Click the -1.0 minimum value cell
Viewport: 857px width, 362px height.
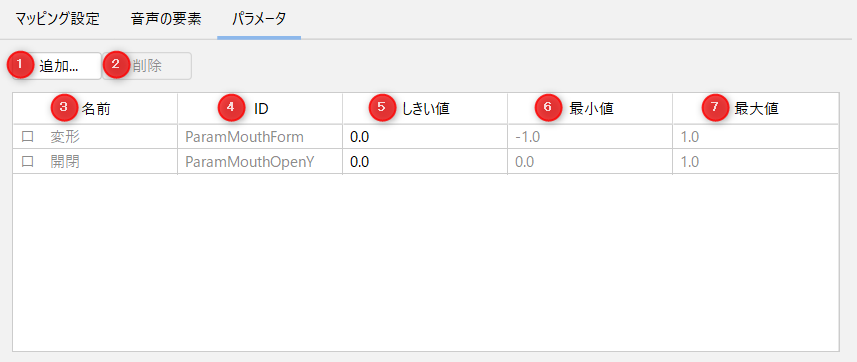[590, 137]
